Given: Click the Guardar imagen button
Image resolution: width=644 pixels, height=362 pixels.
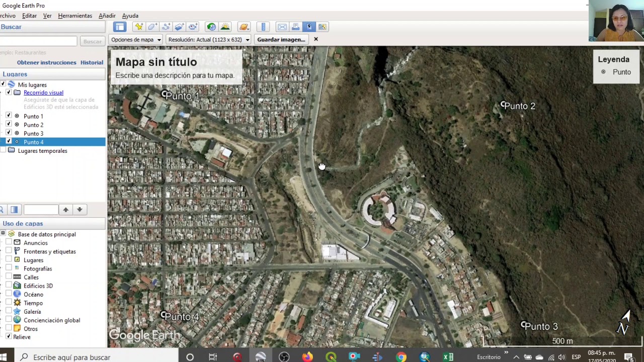Looking at the screenshot, I should click(281, 39).
